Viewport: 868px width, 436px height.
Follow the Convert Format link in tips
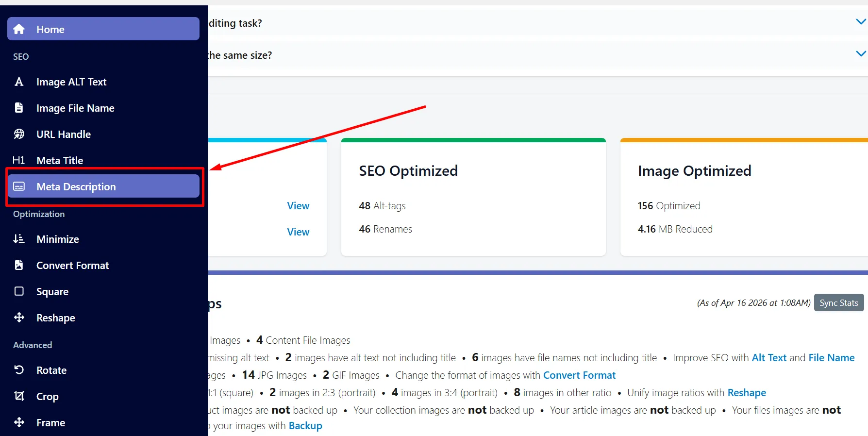click(579, 375)
